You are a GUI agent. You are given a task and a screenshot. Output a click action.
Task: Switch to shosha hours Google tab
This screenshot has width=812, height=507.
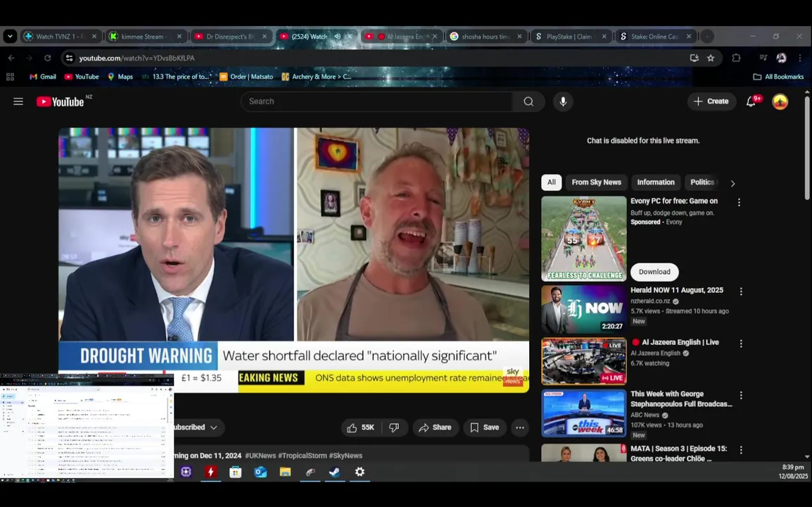pos(486,37)
